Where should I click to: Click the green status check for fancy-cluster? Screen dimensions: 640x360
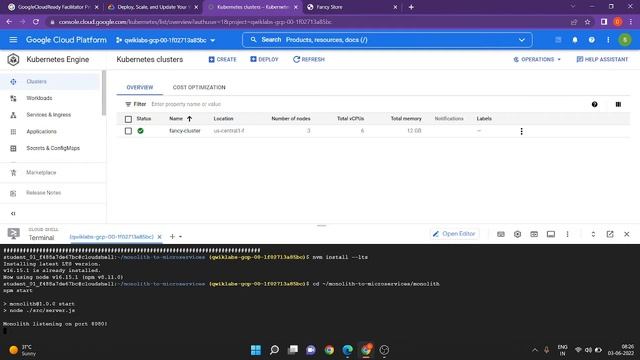(141, 131)
